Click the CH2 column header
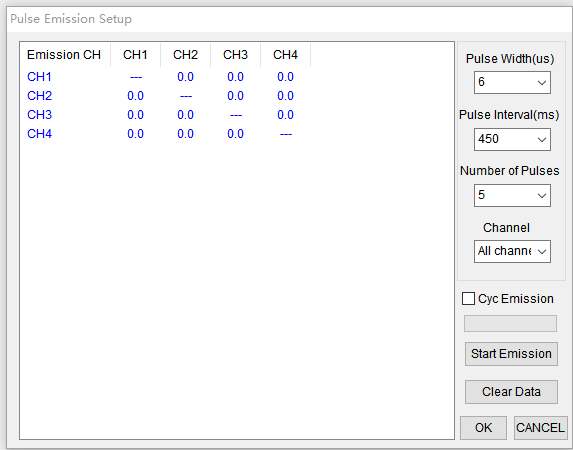The width and height of the screenshot is (573, 450). click(185, 55)
